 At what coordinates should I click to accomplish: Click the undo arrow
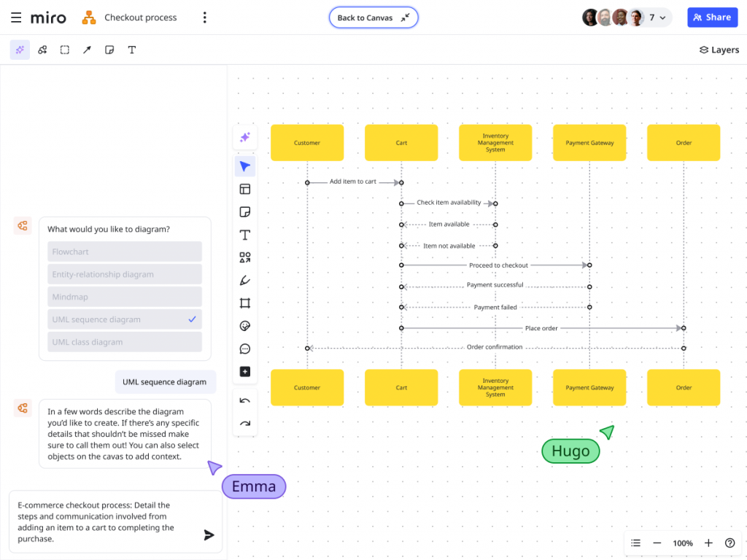click(x=245, y=400)
